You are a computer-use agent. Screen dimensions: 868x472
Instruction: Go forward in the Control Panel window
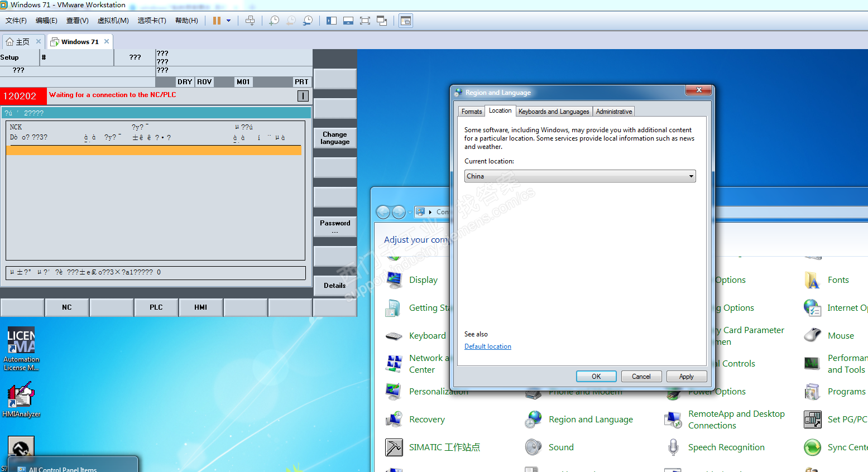pyautogui.click(x=399, y=212)
